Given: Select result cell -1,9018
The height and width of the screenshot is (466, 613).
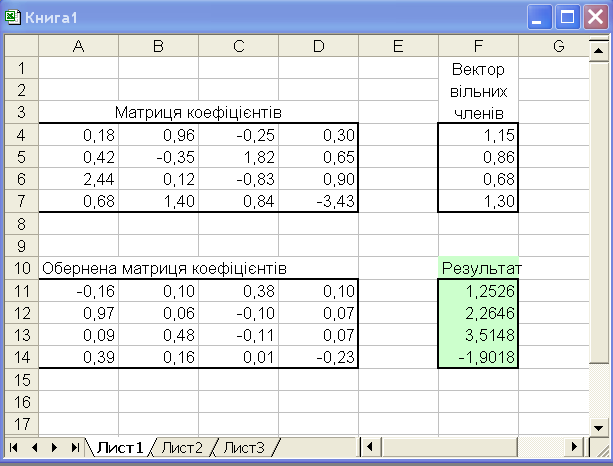Looking at the screenshot, I should tap(479, 357).
